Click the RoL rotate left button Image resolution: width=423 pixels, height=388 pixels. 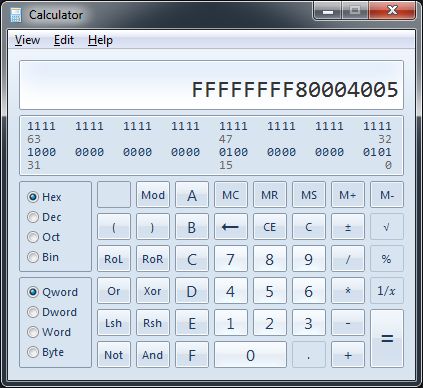[x=114, y=259]
